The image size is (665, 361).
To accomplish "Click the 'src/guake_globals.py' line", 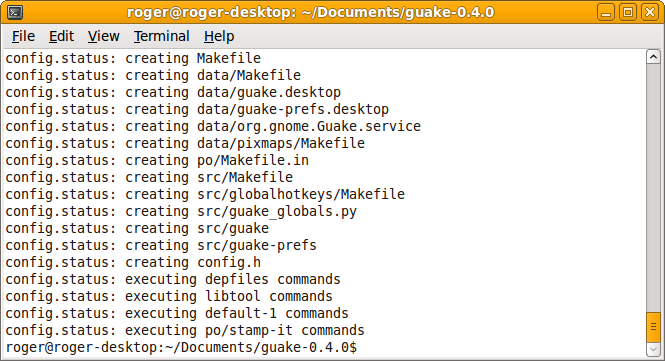I will 181,211.
